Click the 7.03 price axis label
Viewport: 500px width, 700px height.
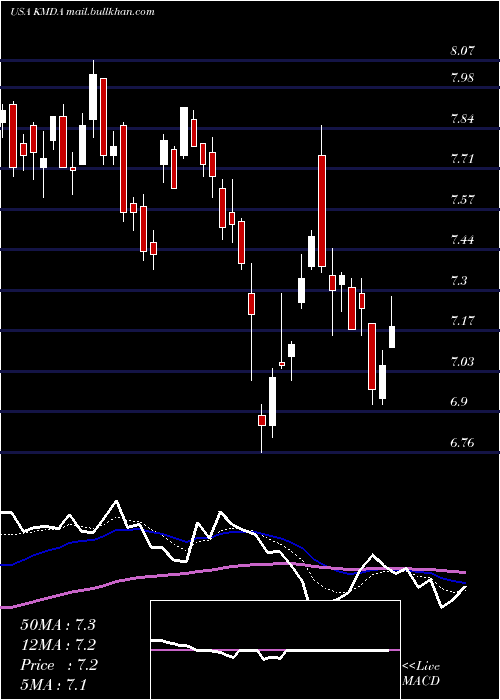coord(462,361)
